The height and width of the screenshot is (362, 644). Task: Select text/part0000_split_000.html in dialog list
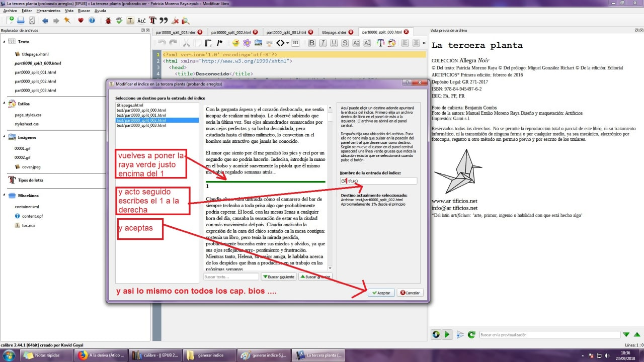[x=157, y=110]
